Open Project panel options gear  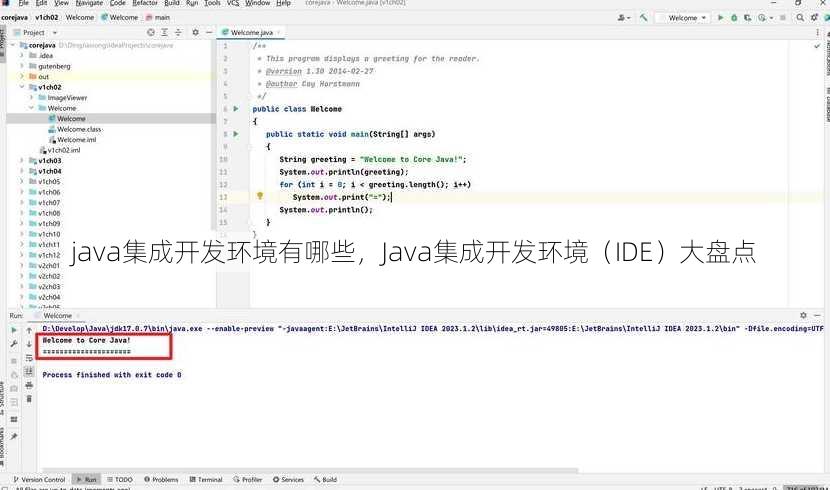[195, 32]
